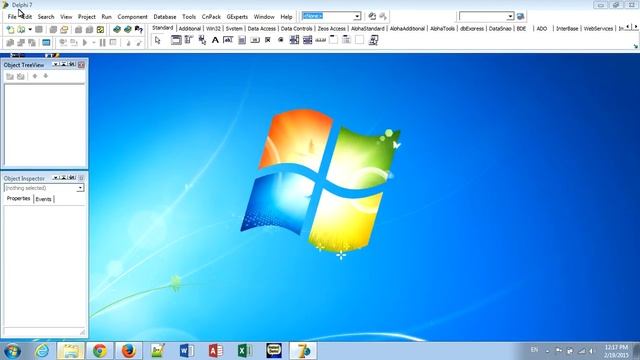Select the GroupBox component icon
The width and height of the screenshot is (640, 360).
pyautogui.click(x=333, y=40)
